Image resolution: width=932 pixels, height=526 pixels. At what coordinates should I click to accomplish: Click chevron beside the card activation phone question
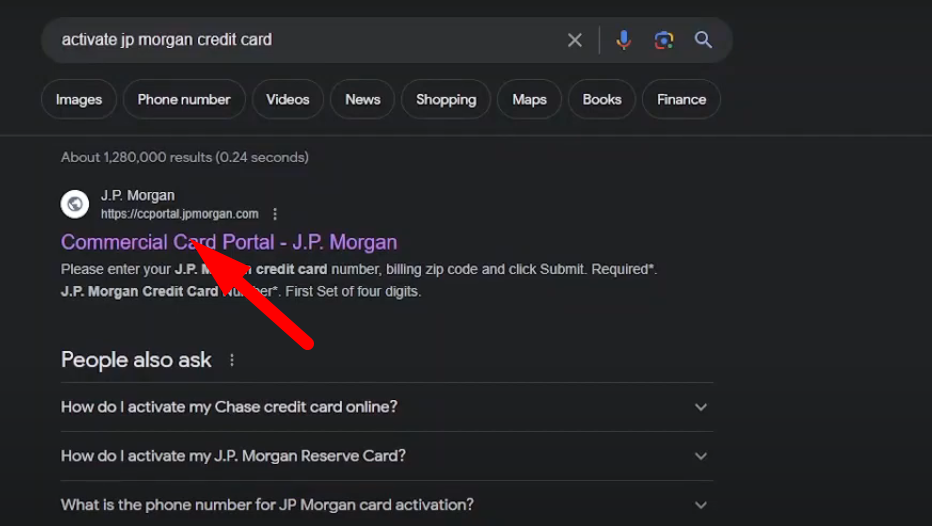click(701, 505)
